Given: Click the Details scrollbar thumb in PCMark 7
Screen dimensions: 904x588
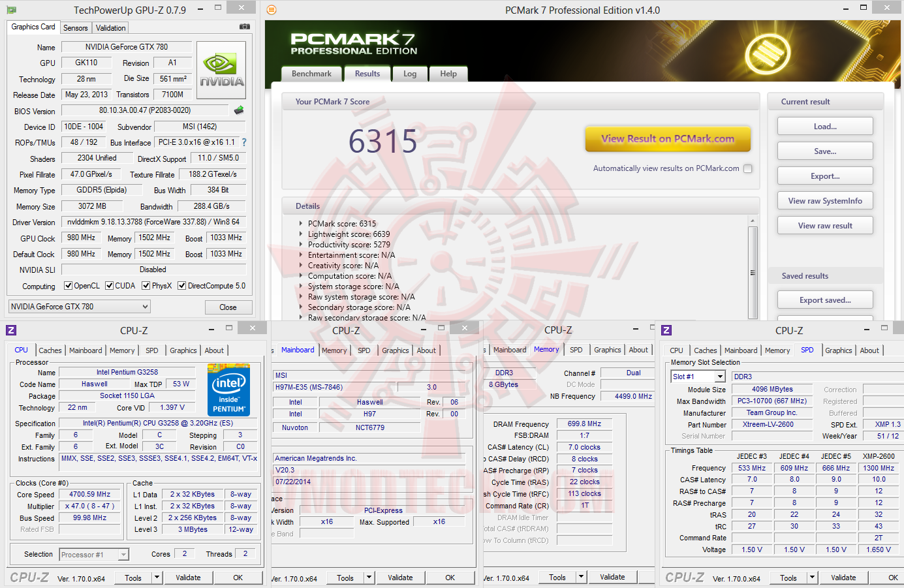Looking at the screenshot, I should pos(753,272).
